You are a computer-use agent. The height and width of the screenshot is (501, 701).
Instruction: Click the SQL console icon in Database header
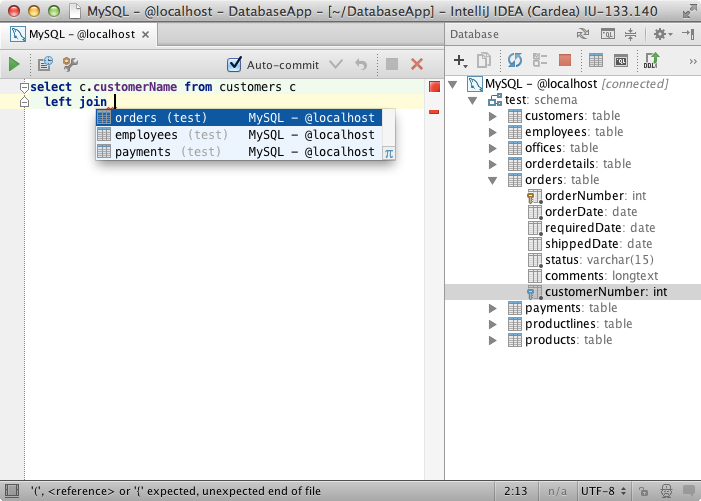point(608,34)
